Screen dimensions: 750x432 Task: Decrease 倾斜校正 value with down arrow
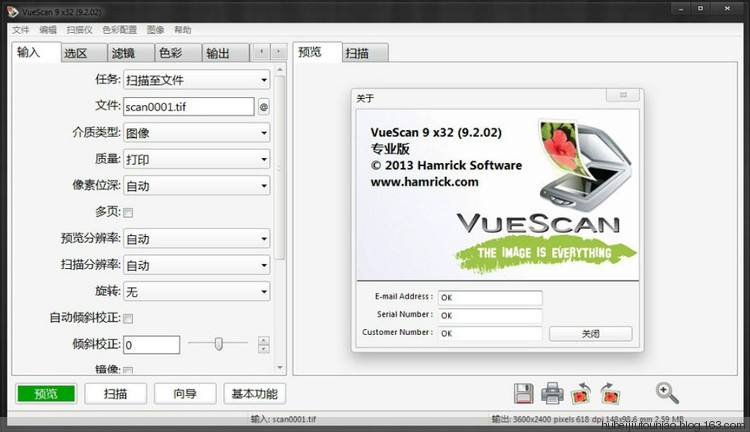264,349
